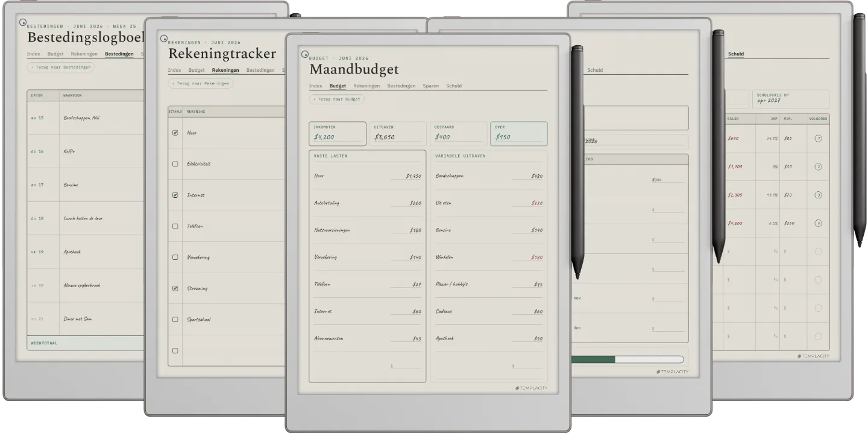The image size is (868, 433).
Task: Click Uit eten amount $220
Action: (537, 203)
